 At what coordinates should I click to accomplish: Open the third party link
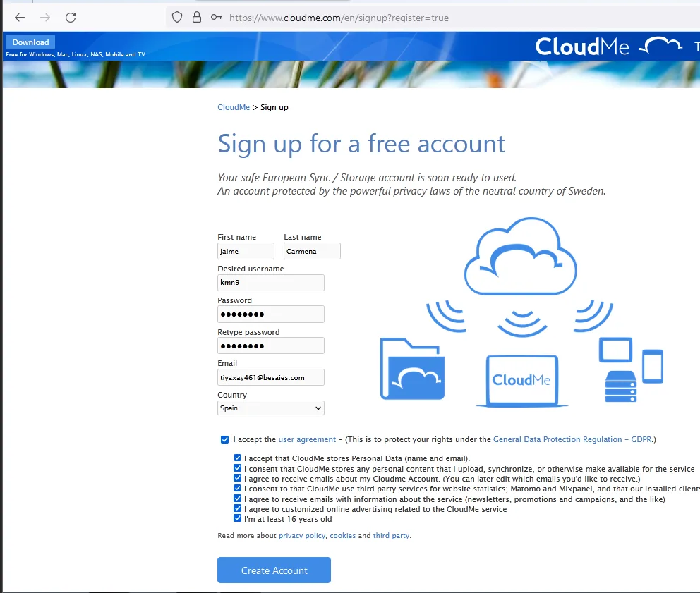391,535
